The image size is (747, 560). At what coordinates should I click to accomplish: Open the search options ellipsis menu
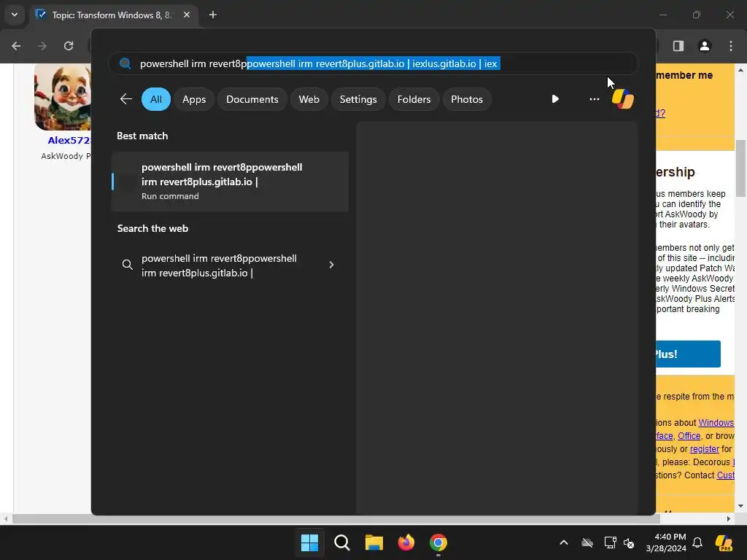(x=594, y=99)
